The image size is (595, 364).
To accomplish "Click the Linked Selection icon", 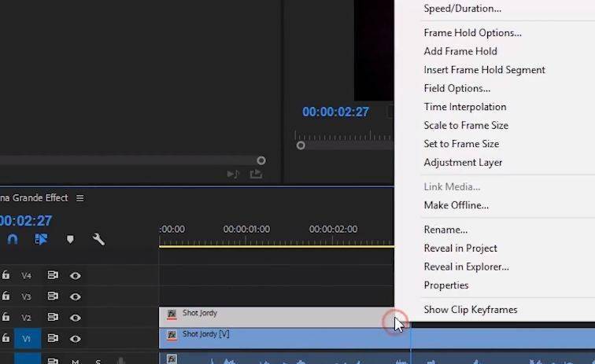I will coord(41,239).
